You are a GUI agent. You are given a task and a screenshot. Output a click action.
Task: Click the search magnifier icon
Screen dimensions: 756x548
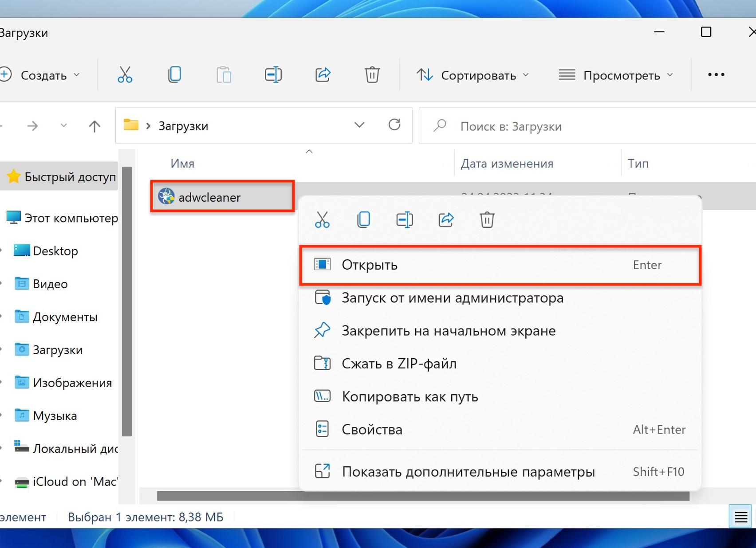tap(440, 126)
